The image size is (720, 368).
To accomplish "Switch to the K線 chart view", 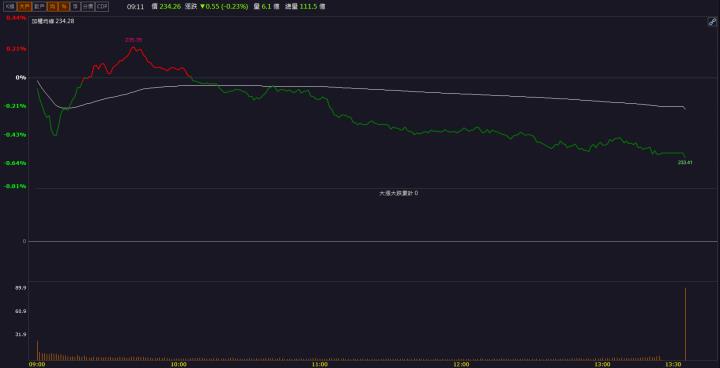I will pos(10,6).
